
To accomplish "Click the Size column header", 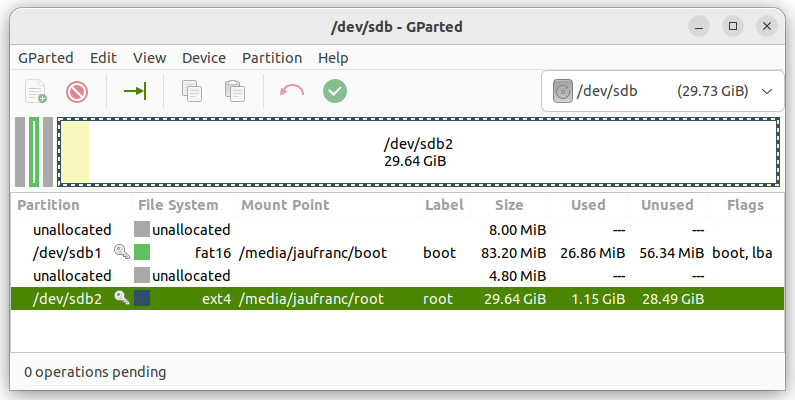I will 509,205.
